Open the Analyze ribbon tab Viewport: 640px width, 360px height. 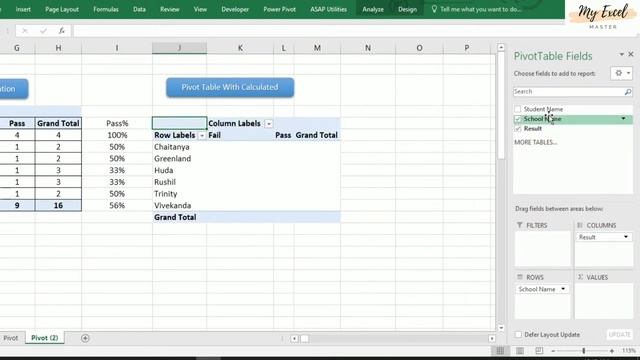(373, 9)
